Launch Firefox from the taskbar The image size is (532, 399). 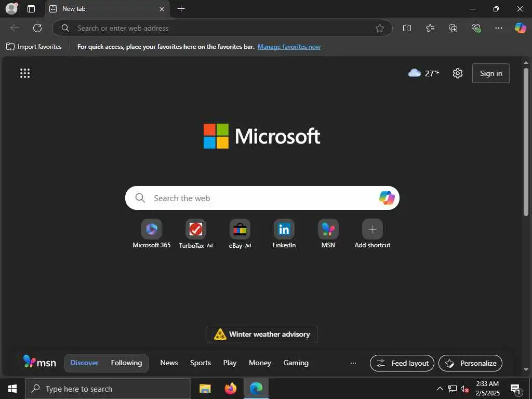(230, 389)
